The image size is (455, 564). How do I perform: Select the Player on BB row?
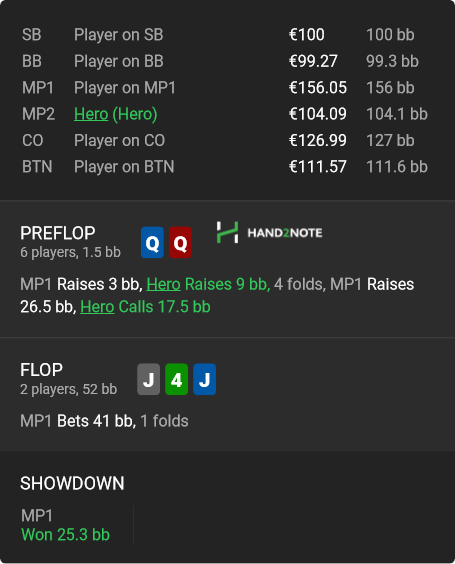click(x=225, y=61)
